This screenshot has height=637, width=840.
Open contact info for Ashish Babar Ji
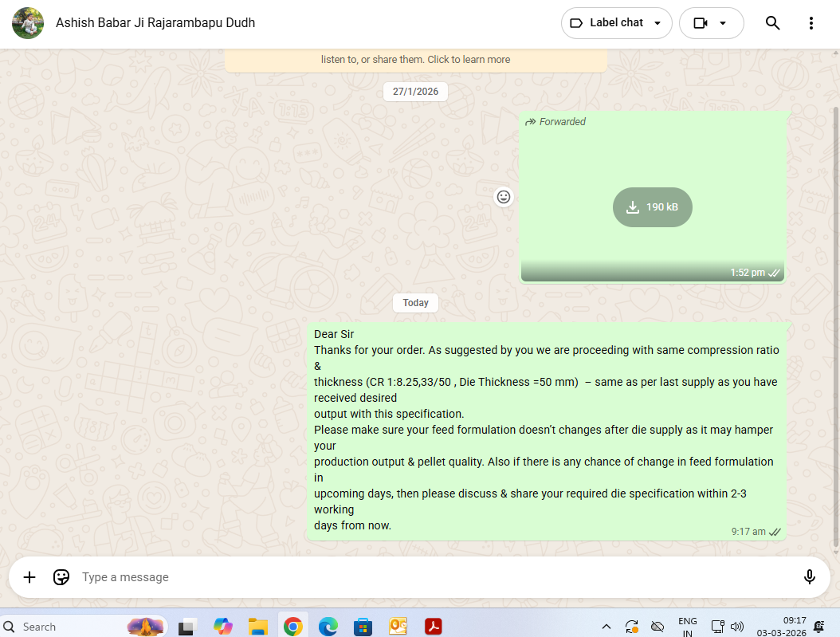pos(155,23)
